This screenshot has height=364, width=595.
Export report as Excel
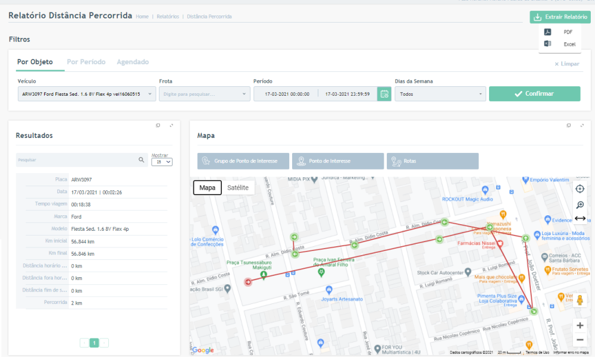pyautogui.click(x=569, y=45)
